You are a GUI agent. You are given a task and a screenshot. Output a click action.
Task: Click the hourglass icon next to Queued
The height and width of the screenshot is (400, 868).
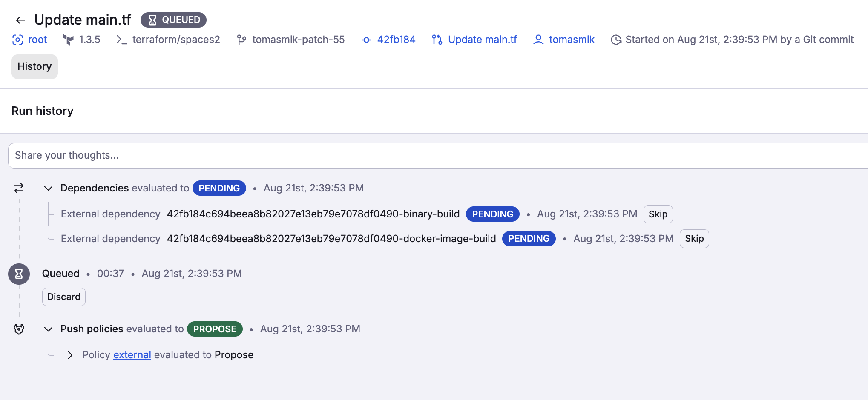click(19, 274)
